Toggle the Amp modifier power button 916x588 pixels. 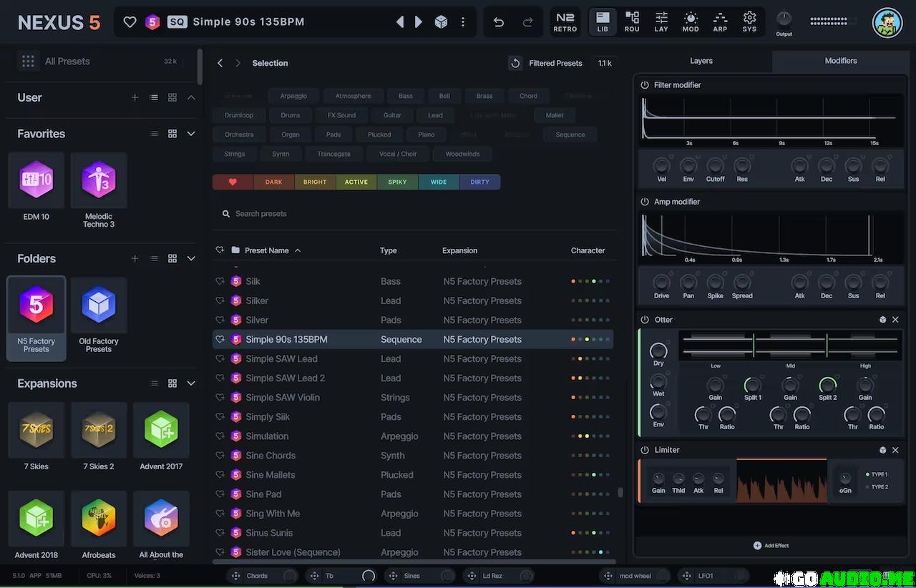coord(645,202)
